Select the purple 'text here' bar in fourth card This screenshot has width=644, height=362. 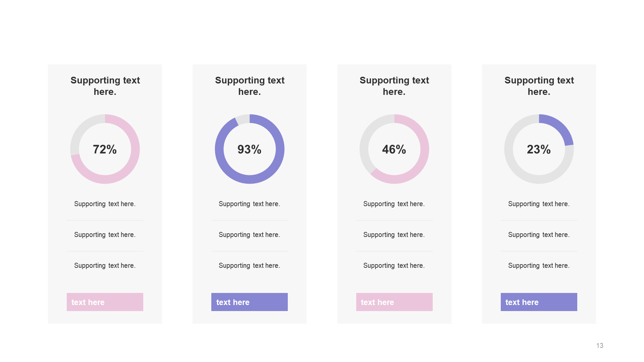pyautogui.click(x=539, y=302)
